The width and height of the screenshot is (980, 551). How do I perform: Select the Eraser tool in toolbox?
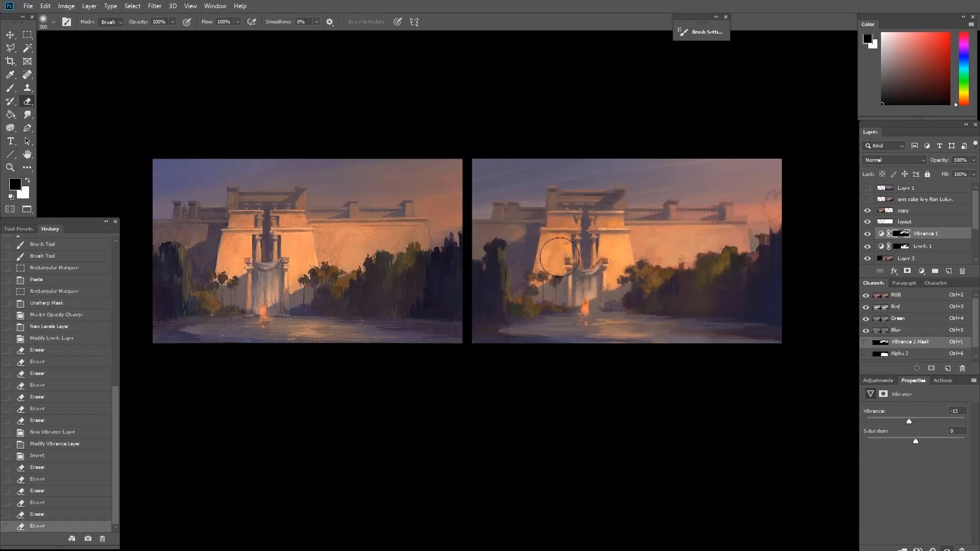28,101
